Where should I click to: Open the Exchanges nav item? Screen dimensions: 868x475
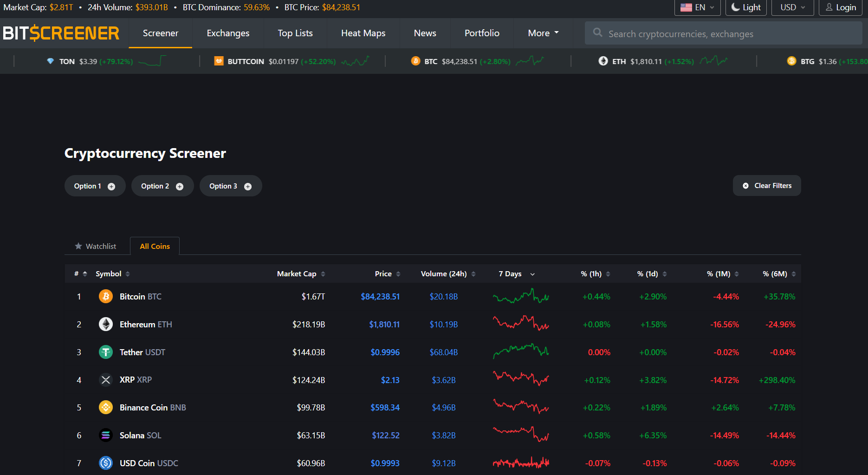(228, 33)
